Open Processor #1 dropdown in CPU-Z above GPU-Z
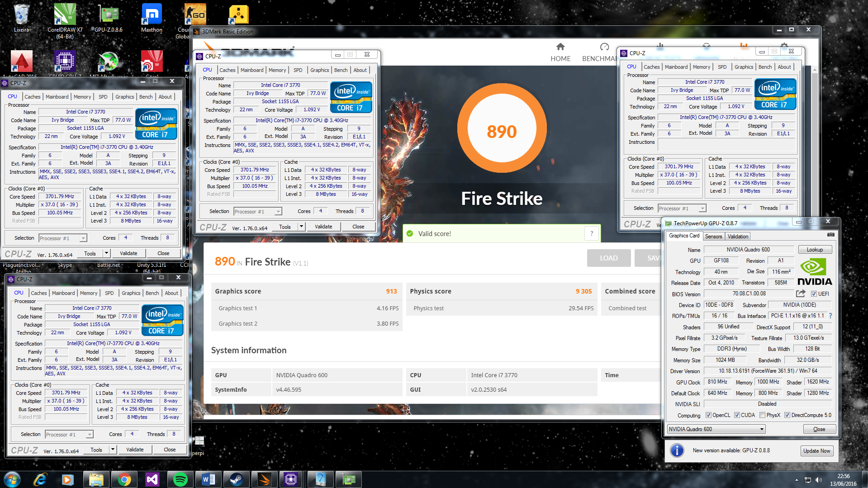 [x=682, y=208]
